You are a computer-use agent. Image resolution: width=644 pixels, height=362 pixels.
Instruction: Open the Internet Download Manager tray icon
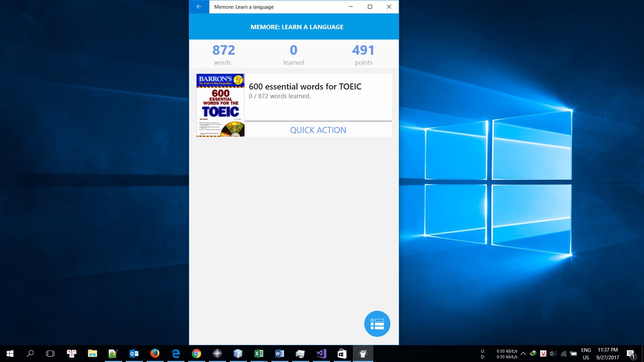[x=533, y=353]
